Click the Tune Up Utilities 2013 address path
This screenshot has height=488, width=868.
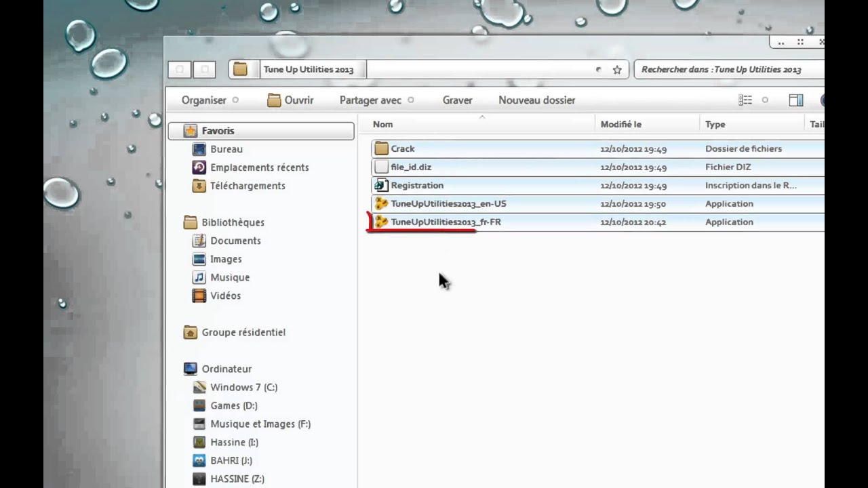(x=309, y=70)
